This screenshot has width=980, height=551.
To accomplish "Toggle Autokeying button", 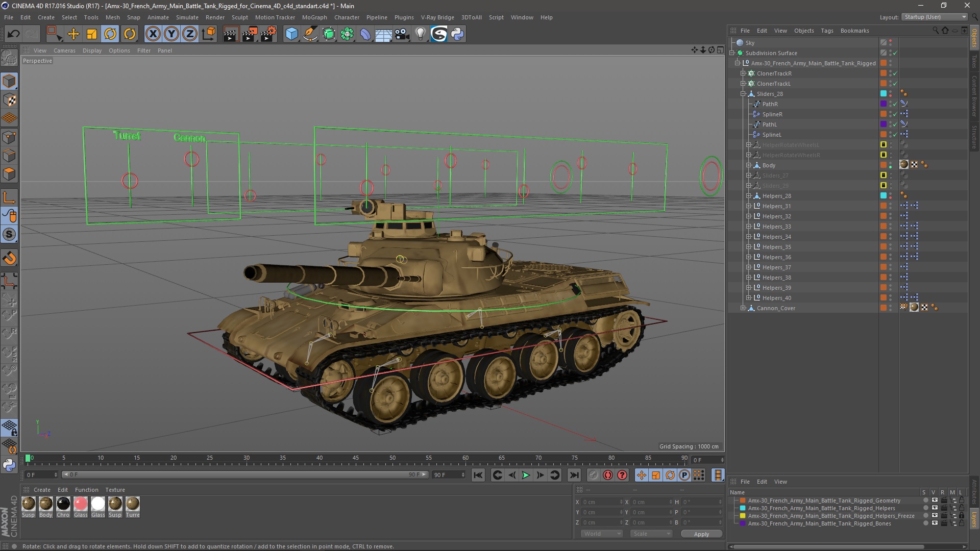I will pyautogui.click(x=608, y=475).
